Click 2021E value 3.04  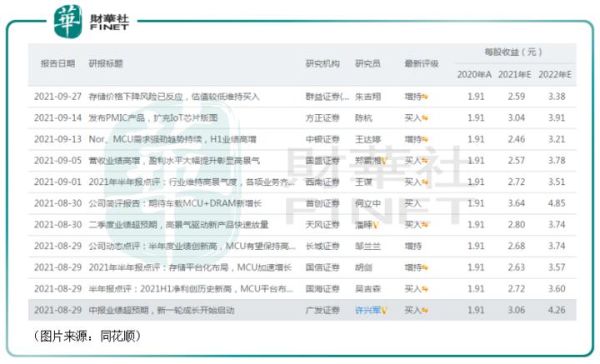(516, 117)
